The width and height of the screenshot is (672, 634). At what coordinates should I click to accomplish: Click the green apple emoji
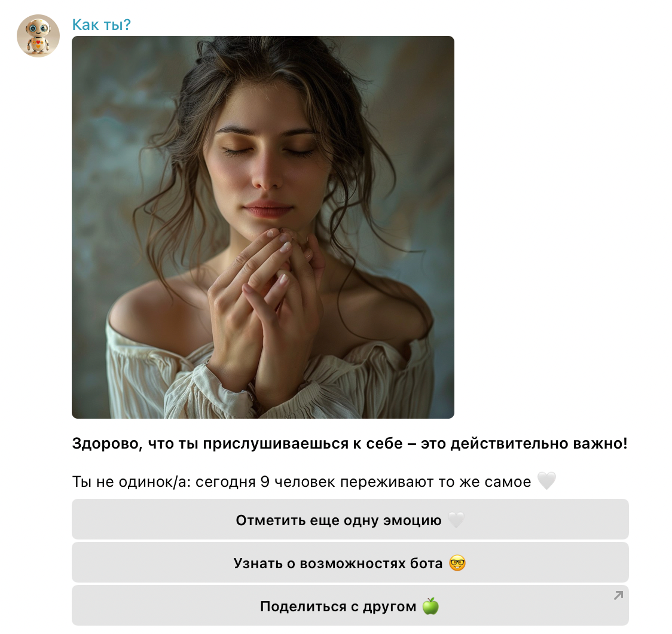[430, 606]
